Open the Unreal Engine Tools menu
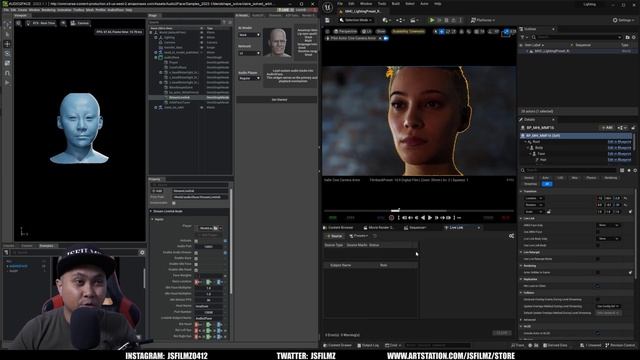 (x=382, y=4)
